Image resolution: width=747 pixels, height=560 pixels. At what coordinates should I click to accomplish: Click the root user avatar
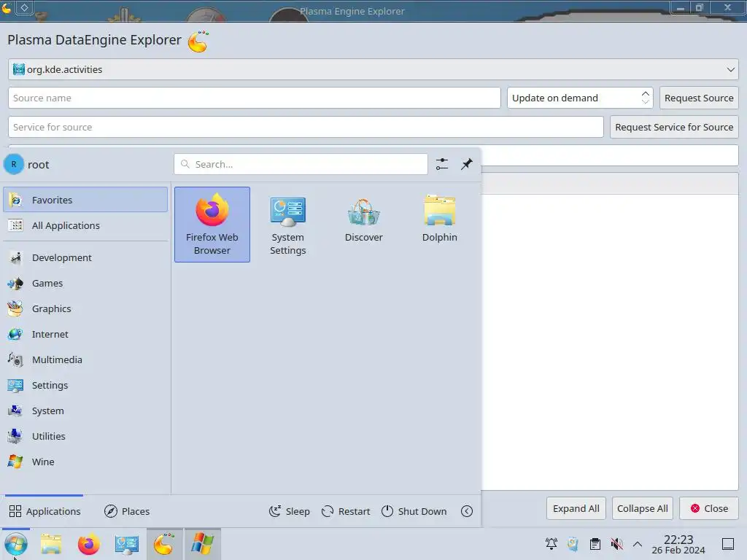click(x=14, y=164)
